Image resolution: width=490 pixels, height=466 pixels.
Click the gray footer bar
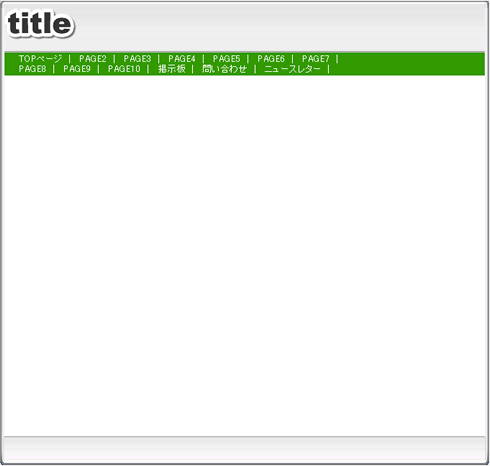pos(245,449)
